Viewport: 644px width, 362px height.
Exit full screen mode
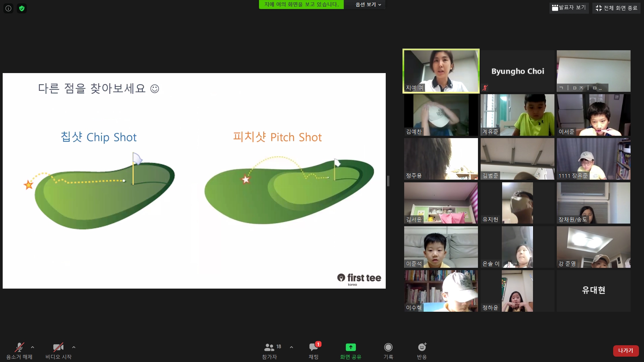click(616, 8)
